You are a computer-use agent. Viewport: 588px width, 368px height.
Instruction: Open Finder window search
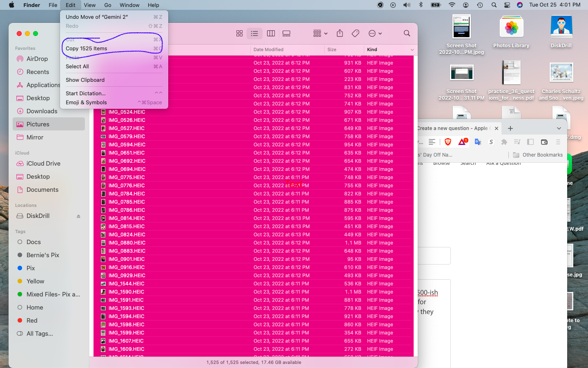point(407,34)
